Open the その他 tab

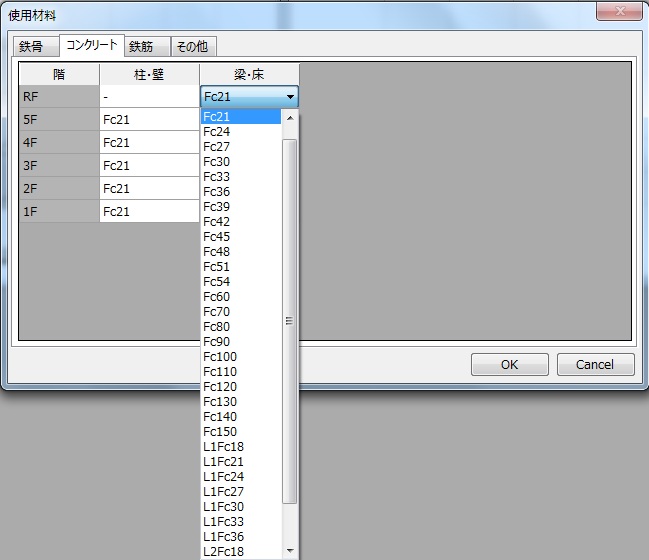click(194, 46)
